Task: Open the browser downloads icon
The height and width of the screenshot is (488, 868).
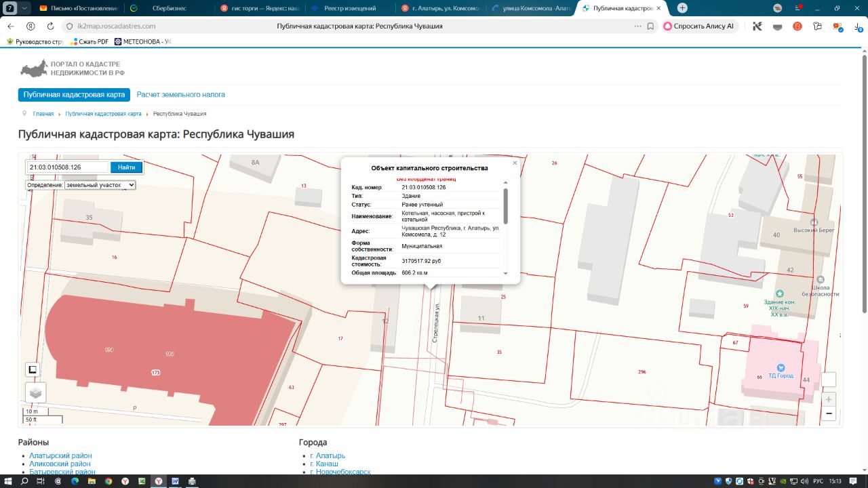Action: click(x=856, y=26)
